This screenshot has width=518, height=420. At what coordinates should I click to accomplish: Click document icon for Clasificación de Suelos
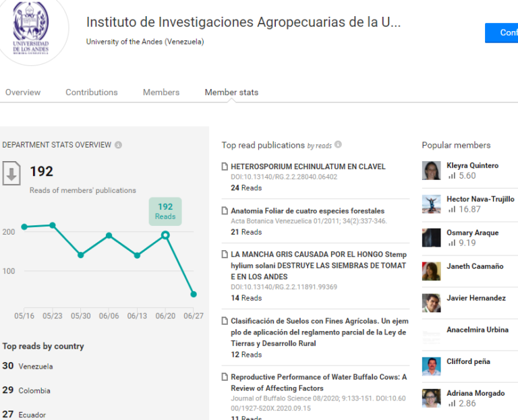point(225,321)
